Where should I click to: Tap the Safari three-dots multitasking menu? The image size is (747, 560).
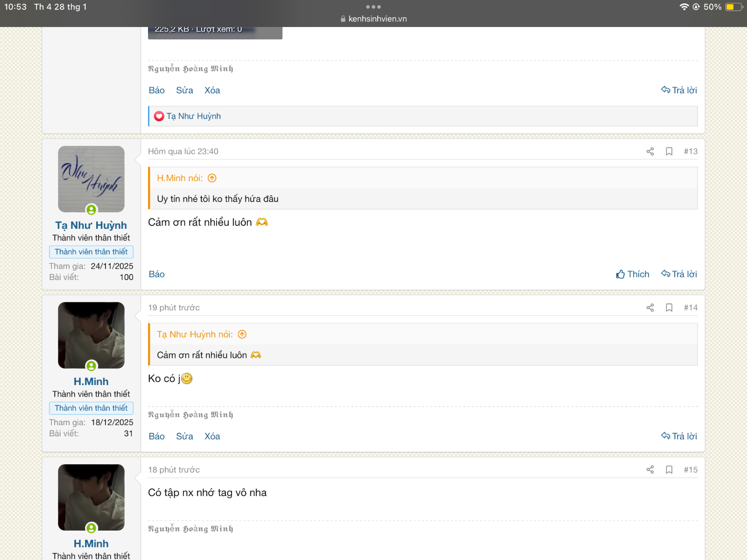point(373,7)
